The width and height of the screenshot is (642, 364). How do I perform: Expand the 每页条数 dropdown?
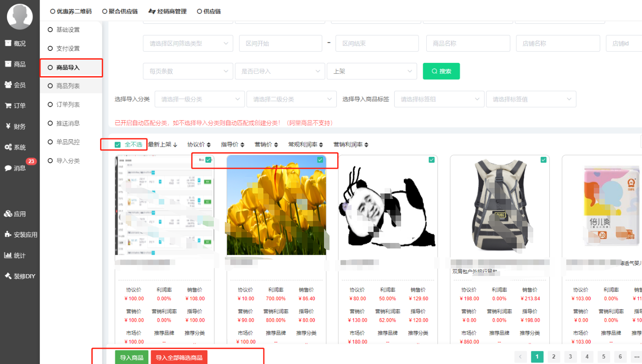[x=188, y=71]
